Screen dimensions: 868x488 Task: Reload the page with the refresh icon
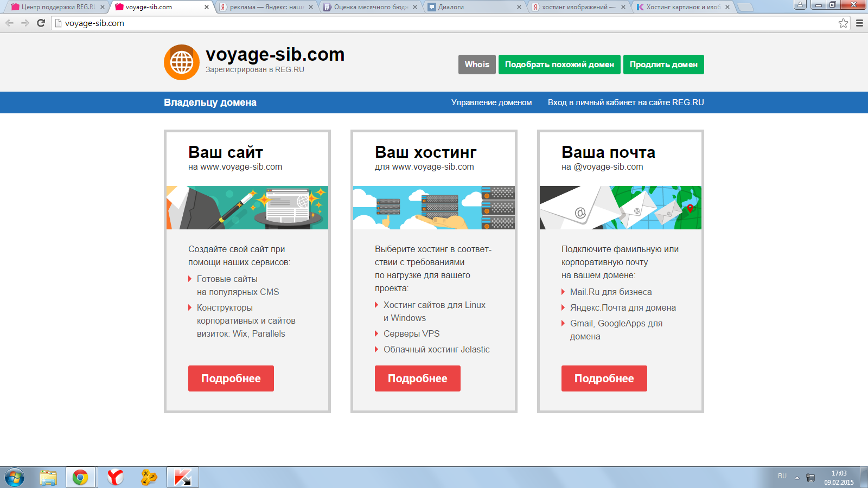tap(41, 23)
